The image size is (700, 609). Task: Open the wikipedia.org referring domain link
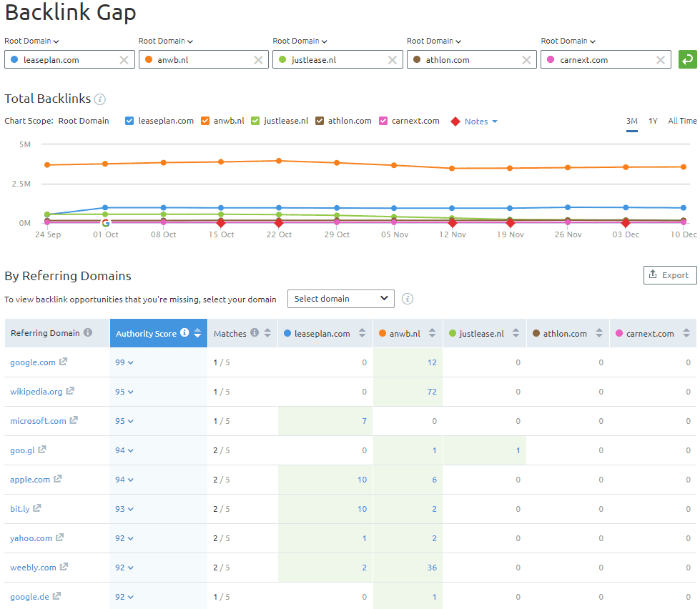click(36, 392)
